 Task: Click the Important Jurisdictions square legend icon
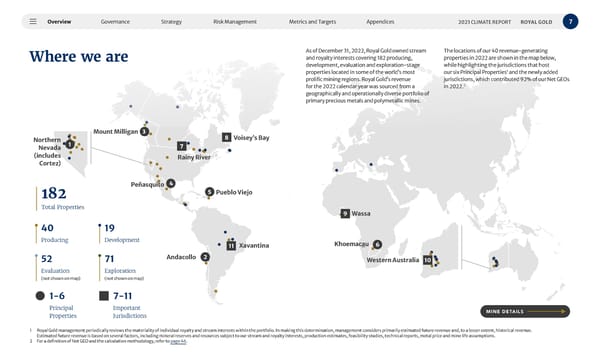pos(104,295)
